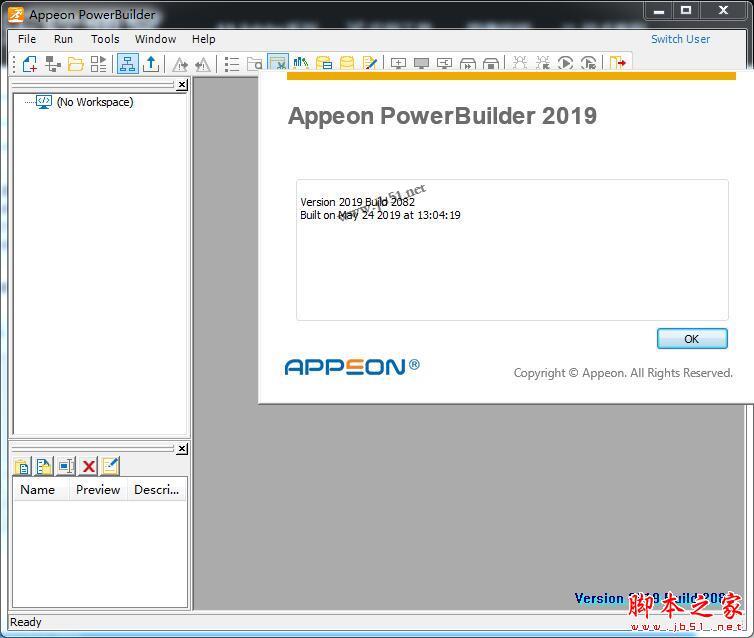Toggle the Clip window toolbar icon
The height and width of the screenshot is (638, 754).
(277, 63)
